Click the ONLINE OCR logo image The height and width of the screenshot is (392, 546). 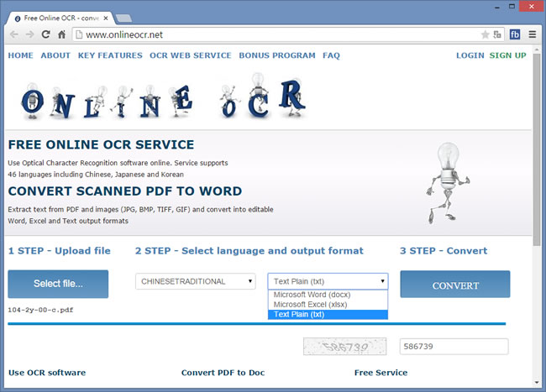tap(164, 97)
